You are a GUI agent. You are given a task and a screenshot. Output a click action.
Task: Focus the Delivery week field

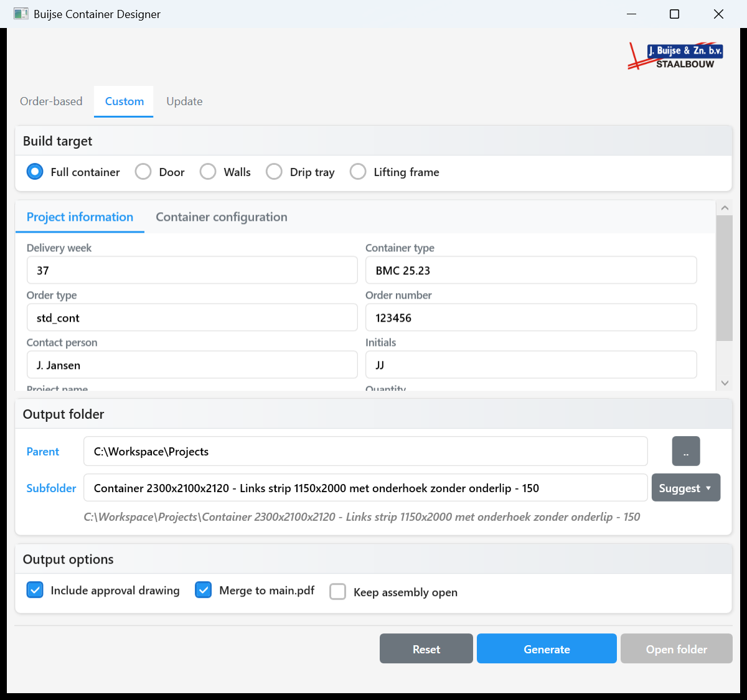pyautogui.click(x=192, y=270)
